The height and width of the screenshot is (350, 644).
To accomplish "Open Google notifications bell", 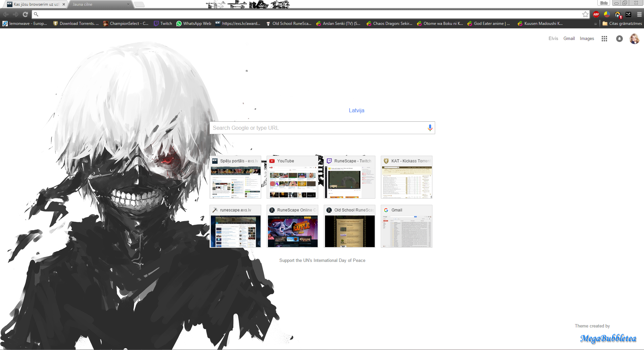I will [x=619, y=39].
